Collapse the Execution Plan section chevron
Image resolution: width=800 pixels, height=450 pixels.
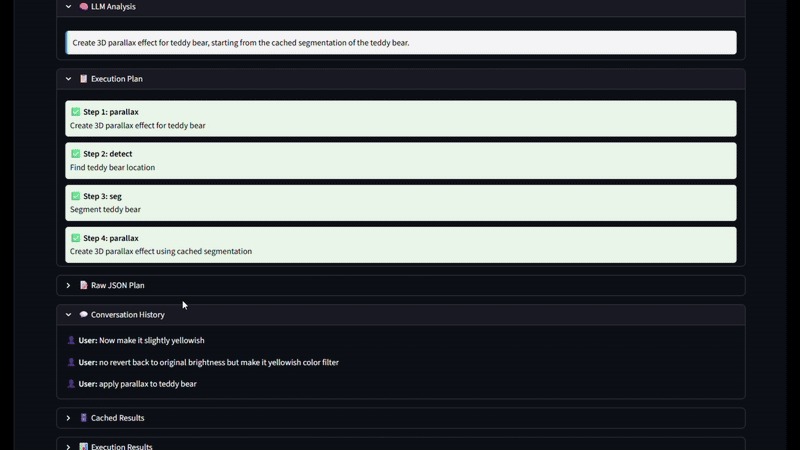(x=68, y=79)
